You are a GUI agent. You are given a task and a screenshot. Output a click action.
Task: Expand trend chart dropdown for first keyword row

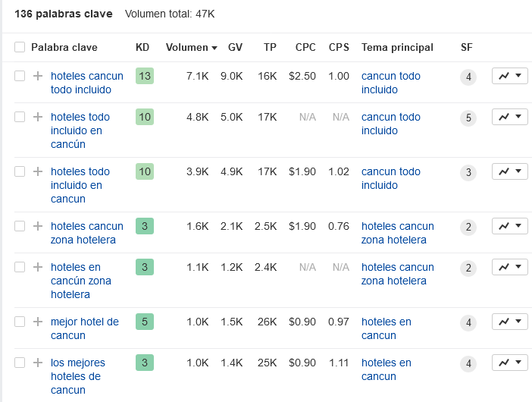510,76
